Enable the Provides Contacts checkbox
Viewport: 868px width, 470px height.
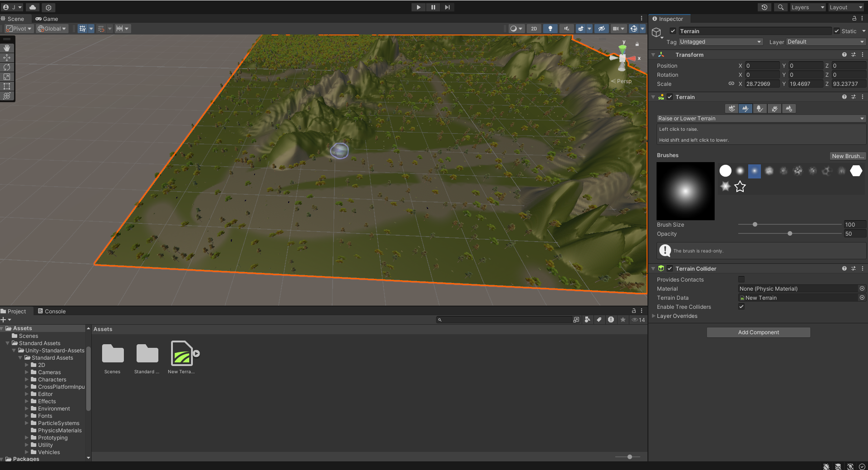tap(741, 279)
